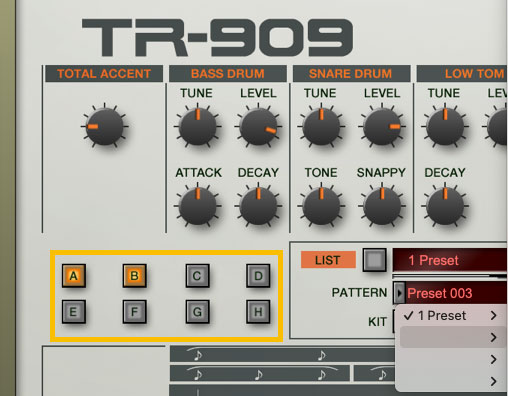Click the Preset 003 pattern name field
The image size is (508, 396).
[x=456, y=293]
